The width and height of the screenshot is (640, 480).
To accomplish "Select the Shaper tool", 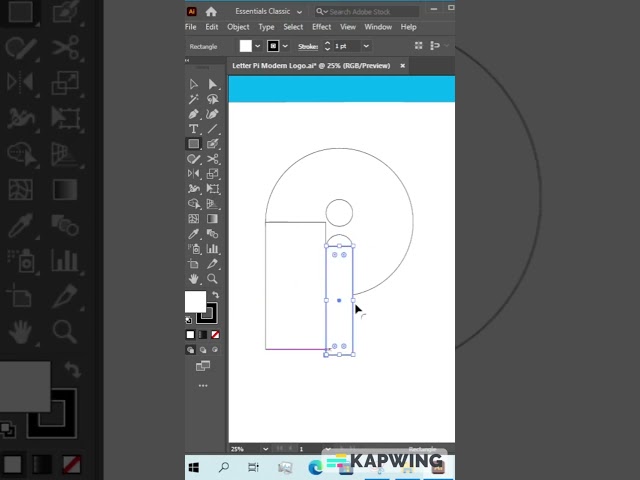I will pos(194,159).
